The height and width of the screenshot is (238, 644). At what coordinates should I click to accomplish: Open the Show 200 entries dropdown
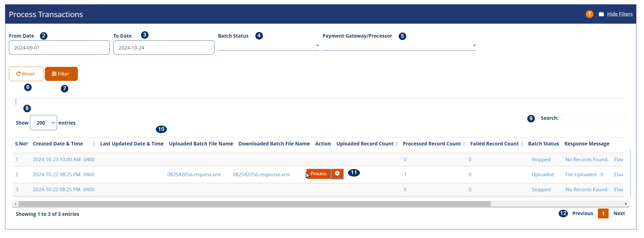coord(43,123)
